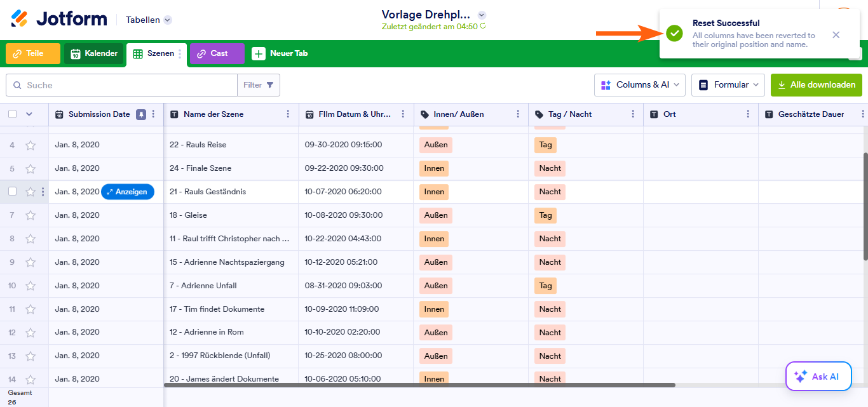
Task: Star the row with 22 - Rauls Reise
Action: (31, 145)
